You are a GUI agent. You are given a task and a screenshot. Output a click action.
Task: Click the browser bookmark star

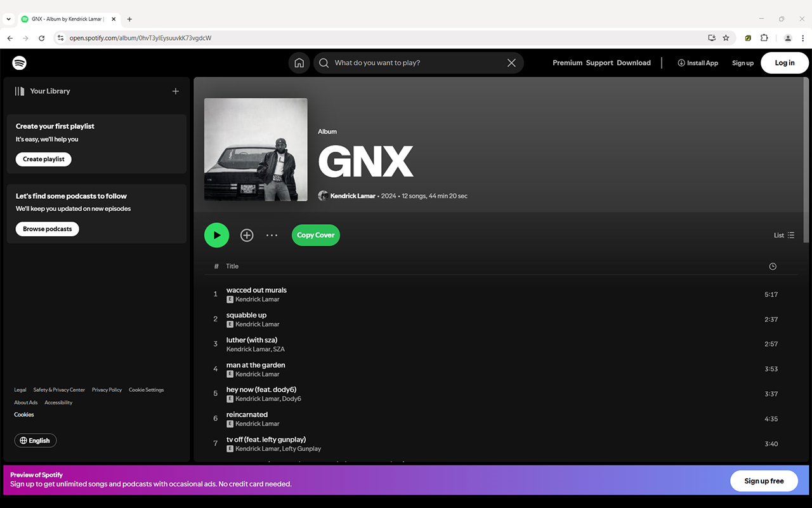tap(726, 37)
